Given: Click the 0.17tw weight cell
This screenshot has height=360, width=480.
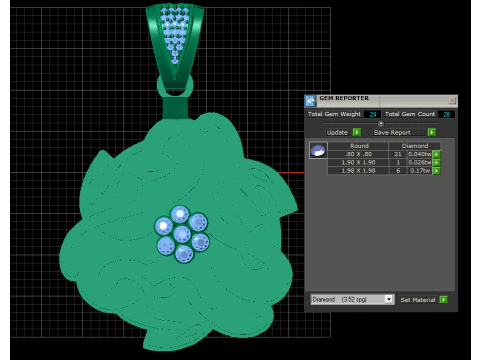Looking at the screenshot, I should (420, 171).
